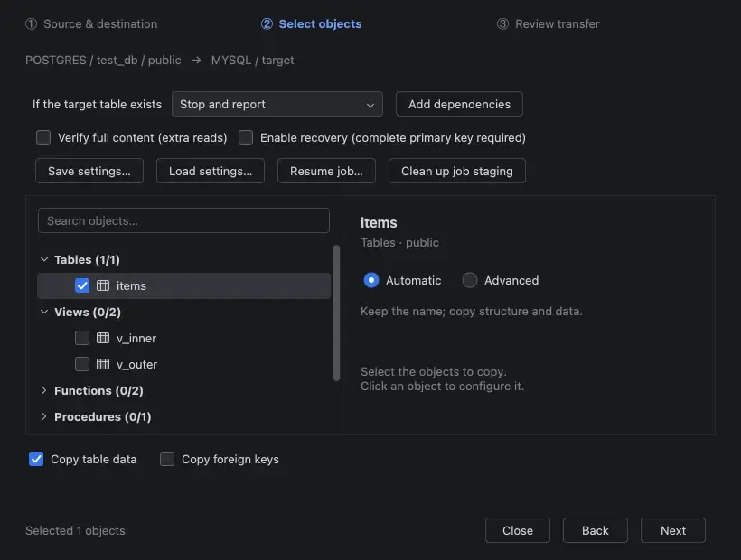Expand the Functions group
The height and width of the screenshot is (560, 741).
coord(44,390)
